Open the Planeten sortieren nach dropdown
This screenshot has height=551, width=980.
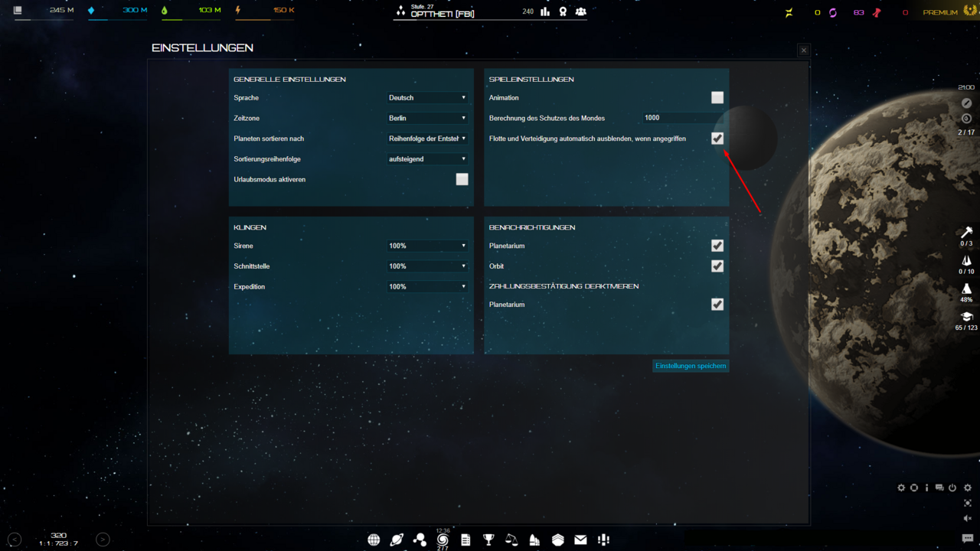(427, 139)
